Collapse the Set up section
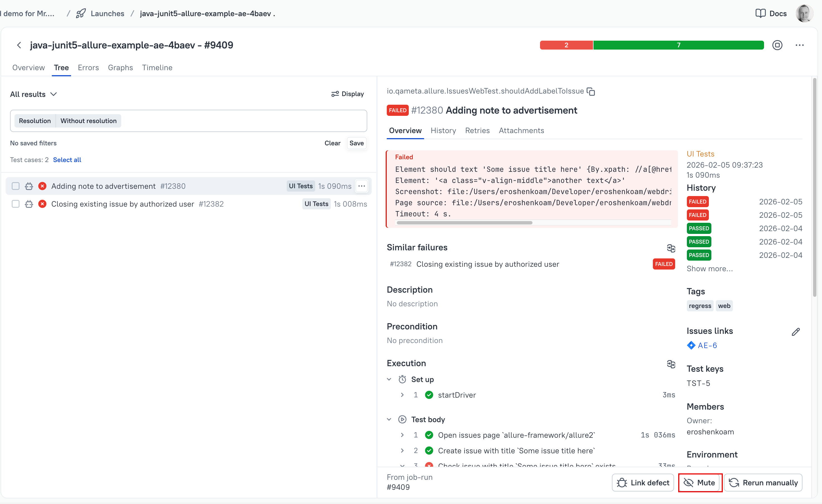The width and height of the screenshot is (822, 504). pos(389,379)
